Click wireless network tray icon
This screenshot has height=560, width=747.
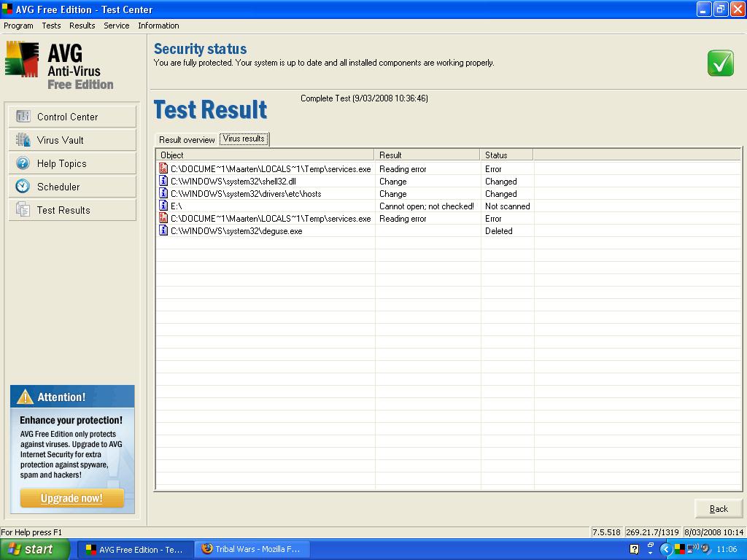[693, 548]
